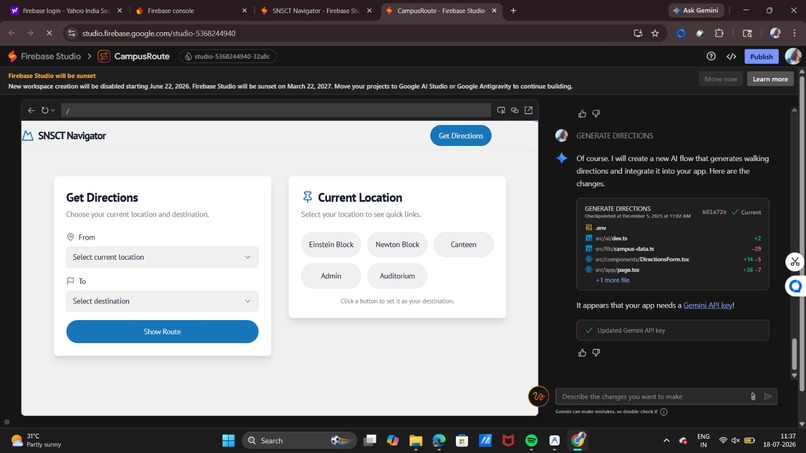Expand '+1 more file' in changes list

tap(612, 280)
